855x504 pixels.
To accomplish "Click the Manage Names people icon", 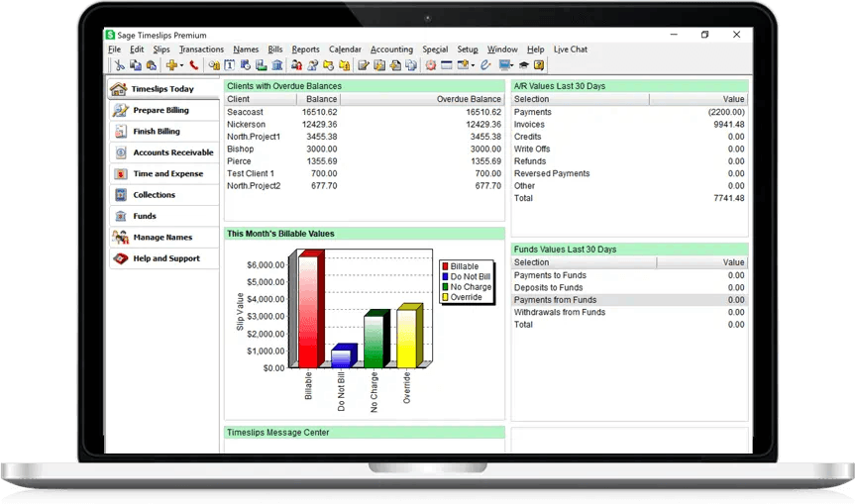I will (x=121, y=237).
